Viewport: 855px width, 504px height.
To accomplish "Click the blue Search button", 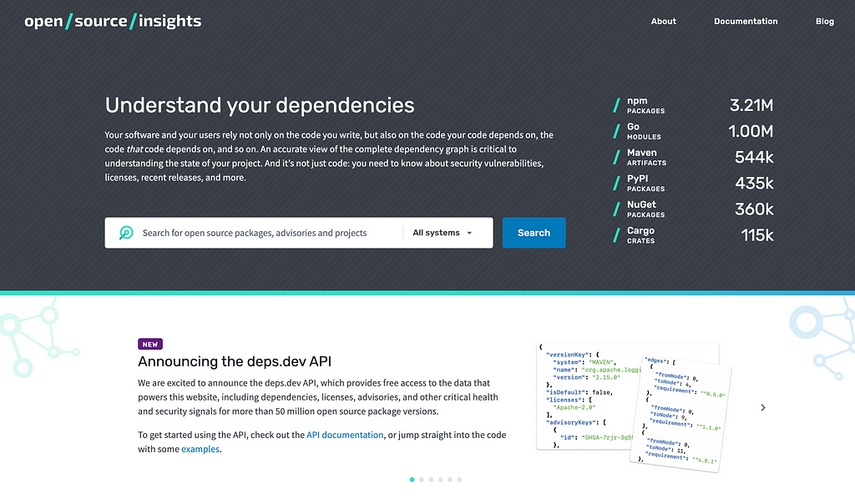I will click(534, 233).
